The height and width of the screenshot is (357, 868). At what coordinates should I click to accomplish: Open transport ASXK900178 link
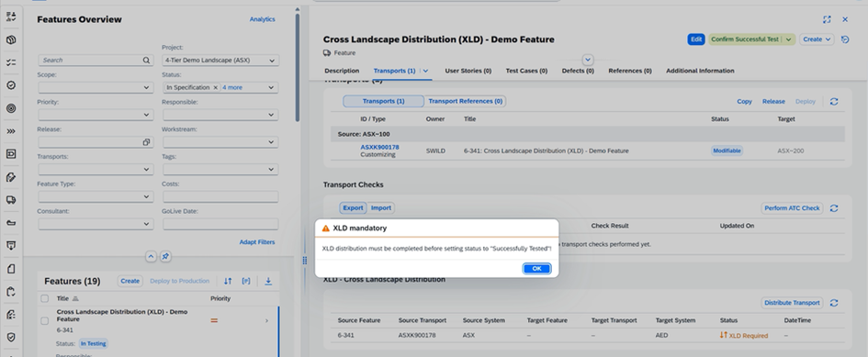(x=379, y=147)
